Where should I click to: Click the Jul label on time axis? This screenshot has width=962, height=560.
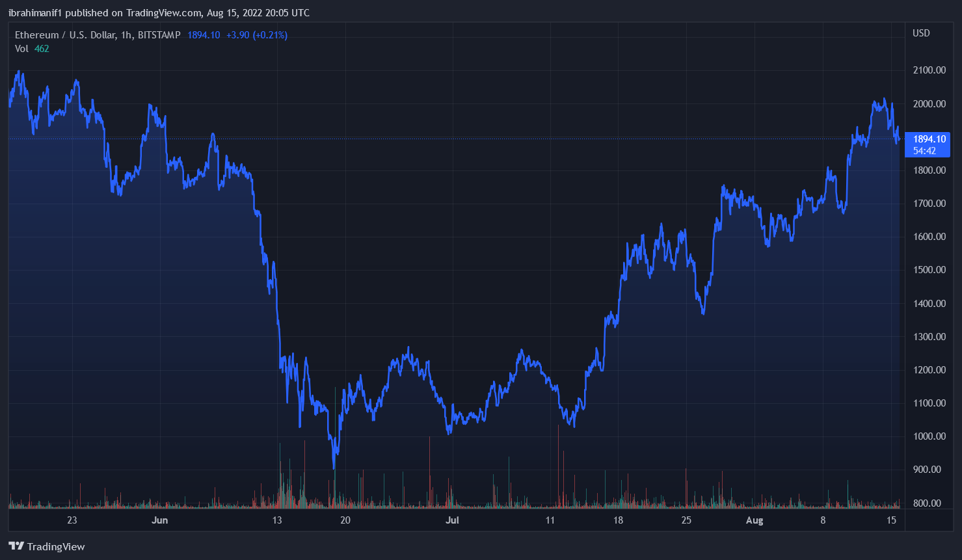pos(452,520)
